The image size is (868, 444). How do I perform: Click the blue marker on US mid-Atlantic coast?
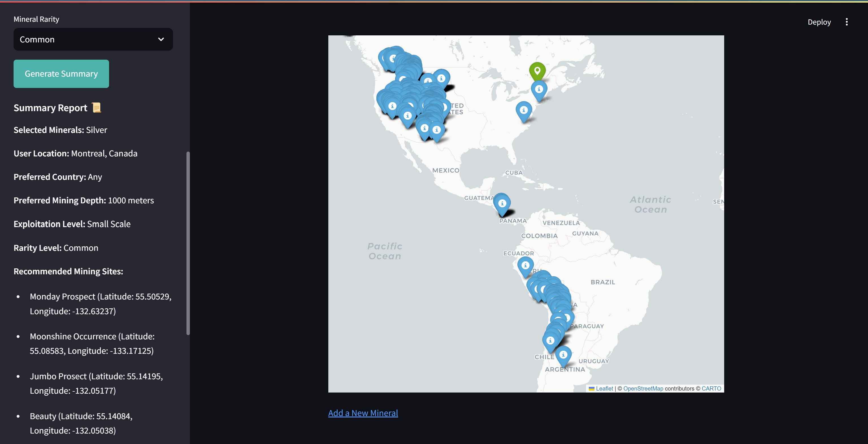(x=523, y=110)
